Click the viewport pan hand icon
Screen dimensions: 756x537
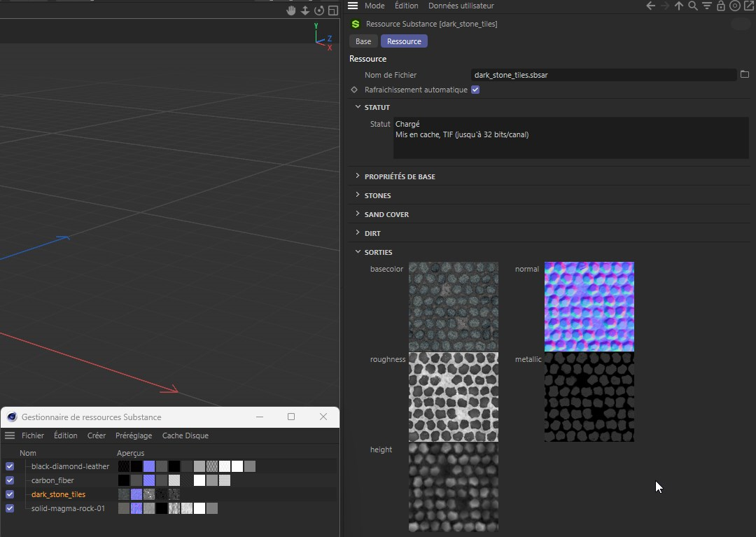click(x=291, y=11)
